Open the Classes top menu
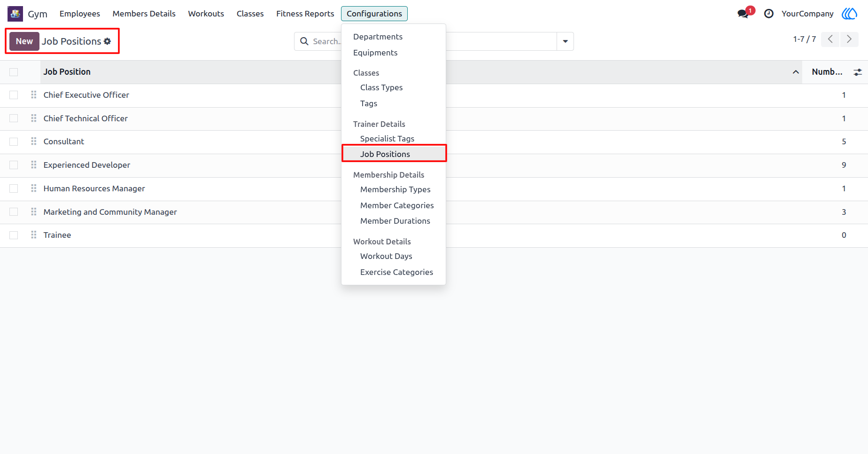Viewport: 868px width, 454px height. point(250,14)
